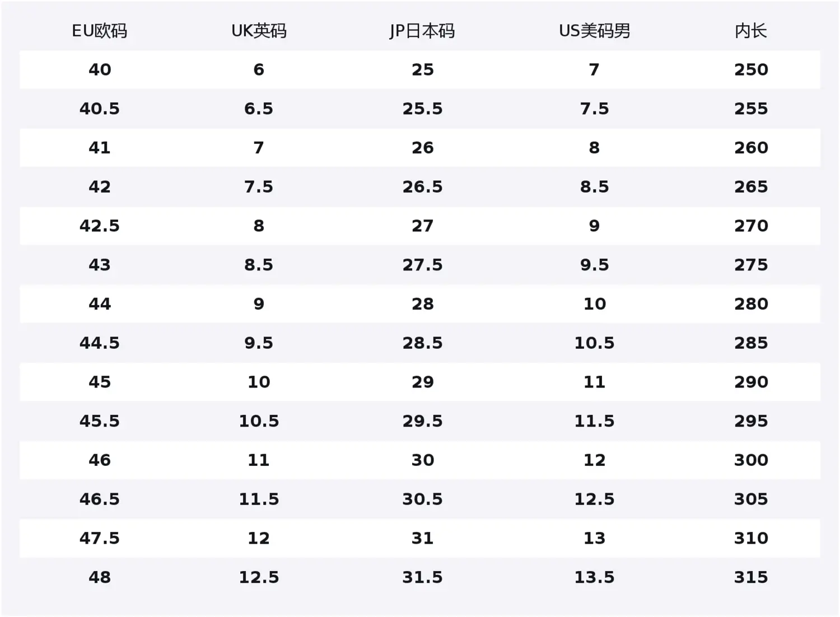Screen dimensions: 840x617
Task: Select the JP日本码 column header
Action: coord(422,31)
